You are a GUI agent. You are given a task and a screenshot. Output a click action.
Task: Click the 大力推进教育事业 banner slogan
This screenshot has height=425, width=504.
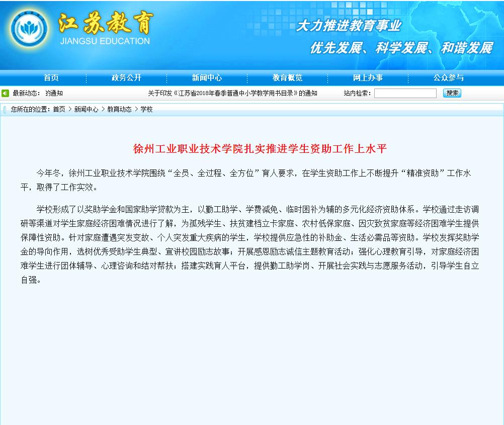coord(348,26)
